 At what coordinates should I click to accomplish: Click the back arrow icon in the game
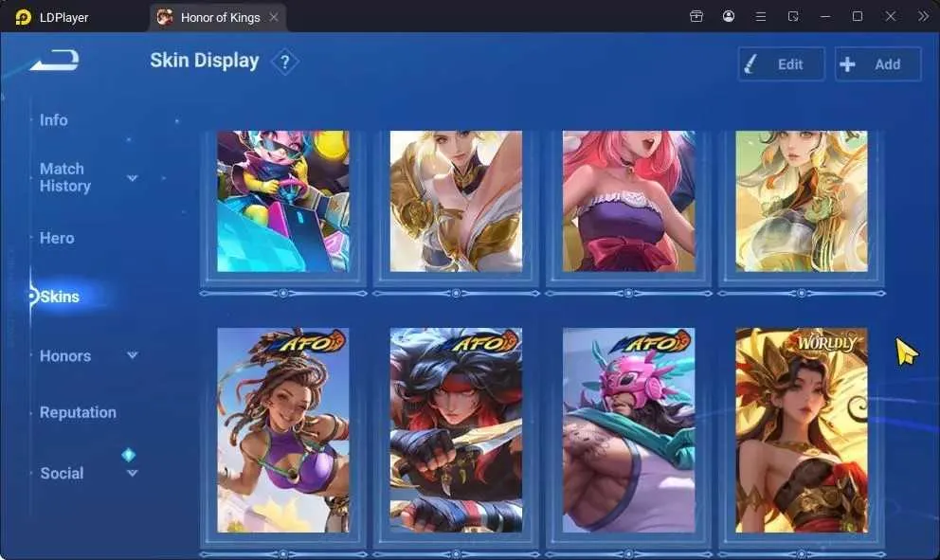(55, 60)
